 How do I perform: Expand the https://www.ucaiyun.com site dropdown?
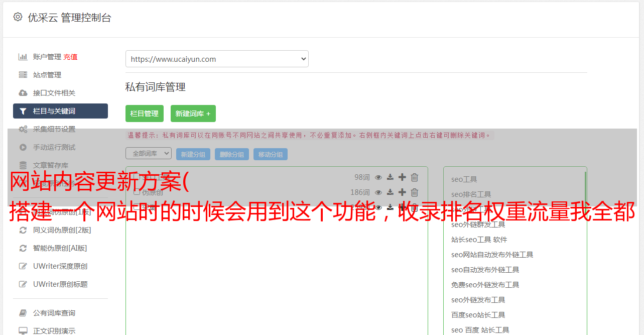click(217, 59)
